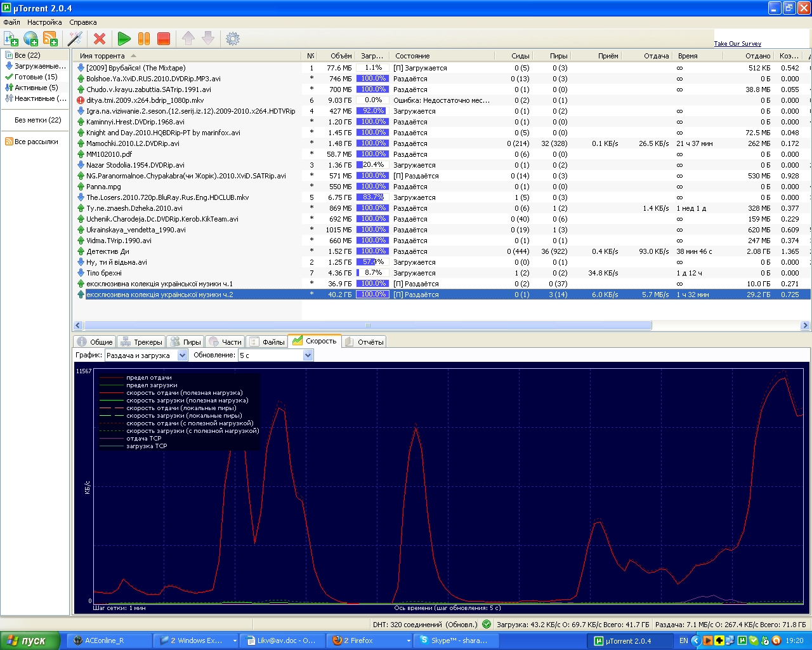Switch to the Файлы tab
This screenshot has height=650, width=812.
[x=267, y=342]
